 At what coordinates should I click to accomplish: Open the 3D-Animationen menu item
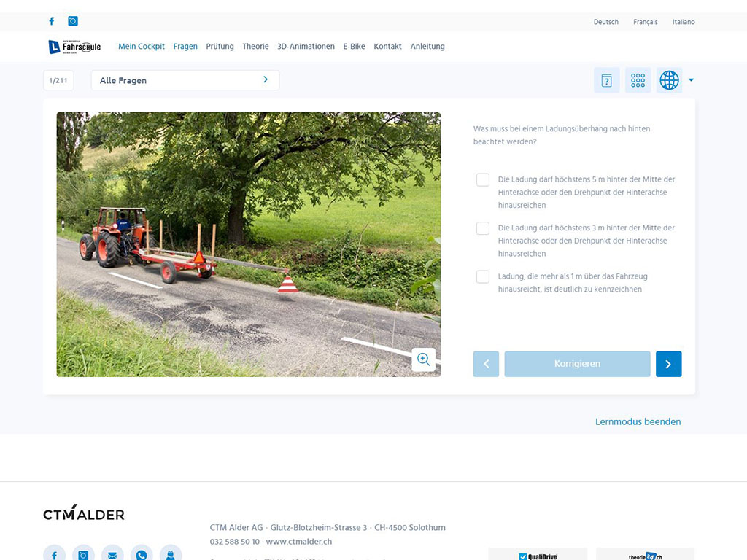coord(306,47)
